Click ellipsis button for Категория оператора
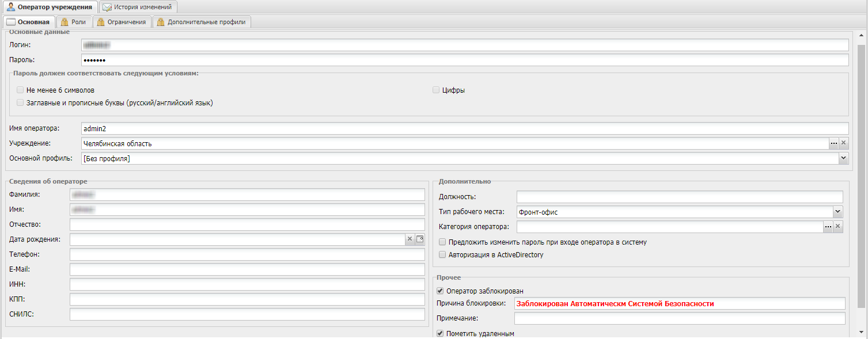This screenshot has width=868, height=339. pyautogui.click(x=828, y=227)
